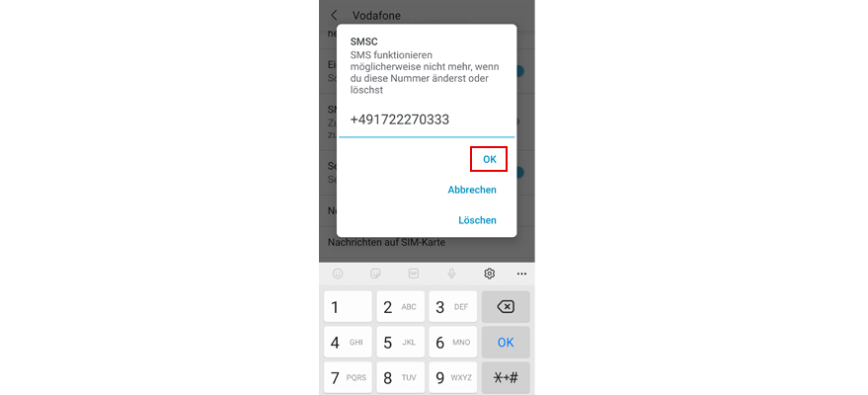Tap the 9 WXYZ key
Viewport: 868px width, 395px height.
[453, 378]
